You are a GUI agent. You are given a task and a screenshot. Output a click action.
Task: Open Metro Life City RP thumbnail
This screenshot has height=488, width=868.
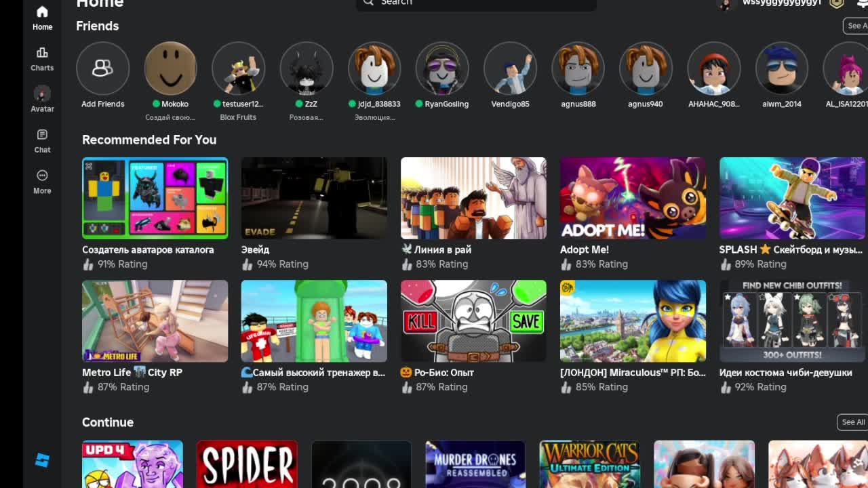point(155,321)
